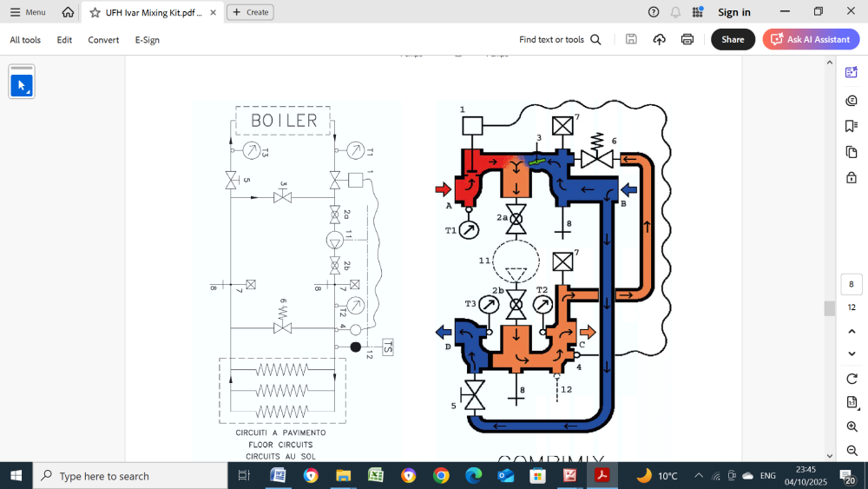The width and height of the screenshot is (868, 489).
Task: Open the Menu hamburger dropdown
Action: click(28, 12)
